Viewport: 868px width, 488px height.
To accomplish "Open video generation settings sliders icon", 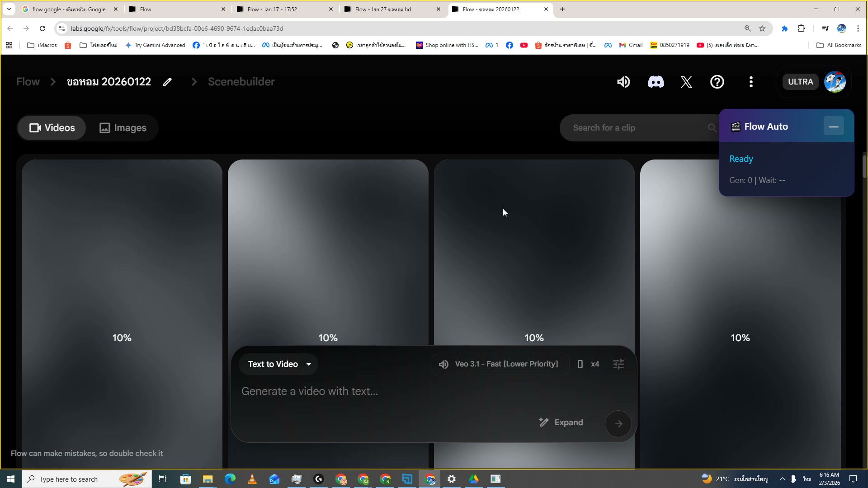I will [618, 364].
